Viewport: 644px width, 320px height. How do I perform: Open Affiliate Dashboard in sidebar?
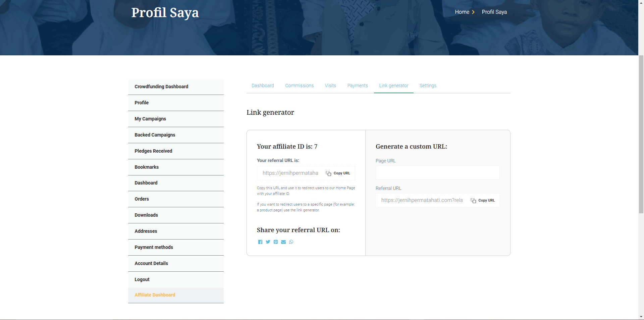pos(176,295)
